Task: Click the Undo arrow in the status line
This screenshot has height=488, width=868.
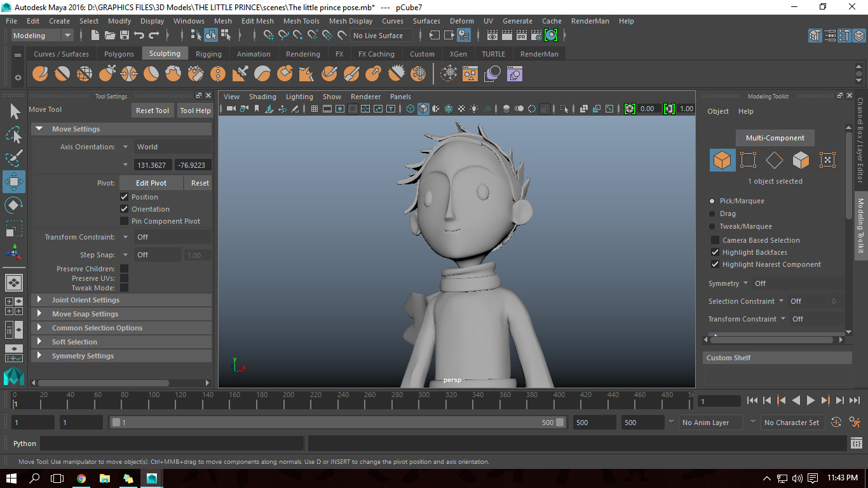Action: pyautogui.click(x=139, y=36)
